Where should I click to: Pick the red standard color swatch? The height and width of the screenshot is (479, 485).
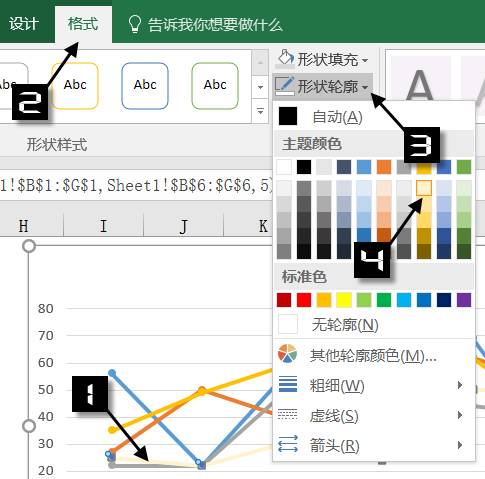click(304, 300)
